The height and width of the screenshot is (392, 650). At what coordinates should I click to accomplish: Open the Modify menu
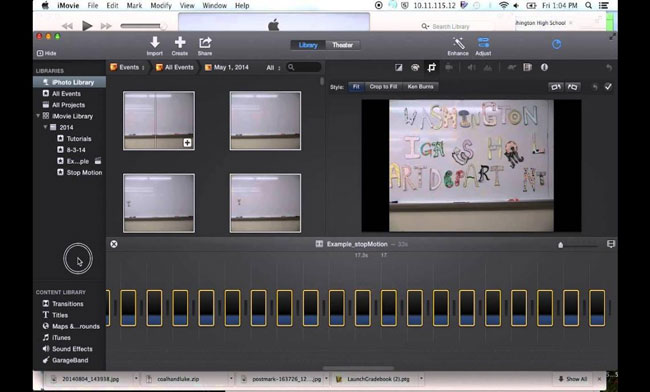161,5
